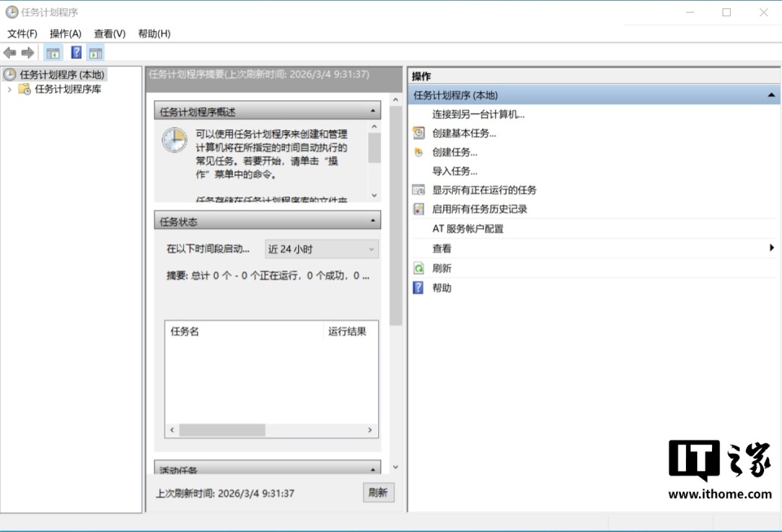Open 显示所有正在运行的任务 via its icon
782x532 pixels.
click(419, 189)
